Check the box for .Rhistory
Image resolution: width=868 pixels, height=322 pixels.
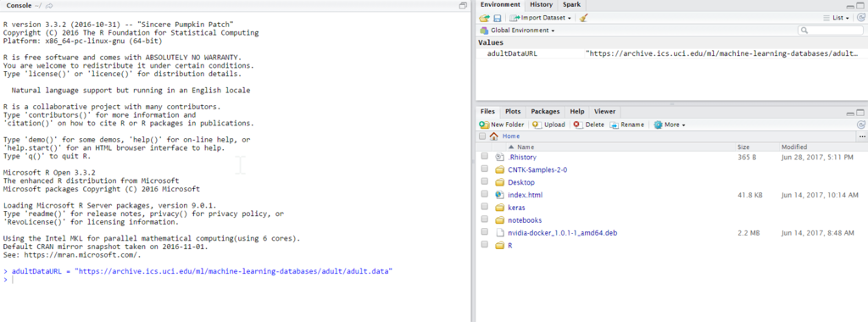coord(484,157)
